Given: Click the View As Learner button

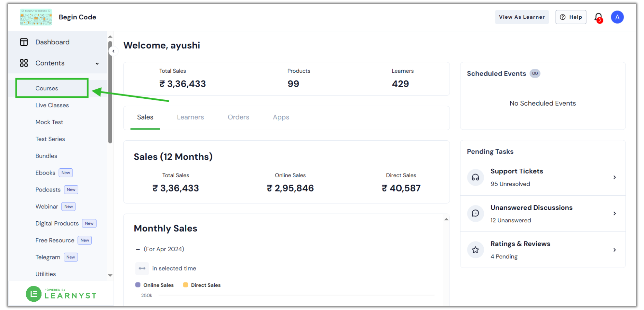Looking at the screenshot, I should point(521,17).
